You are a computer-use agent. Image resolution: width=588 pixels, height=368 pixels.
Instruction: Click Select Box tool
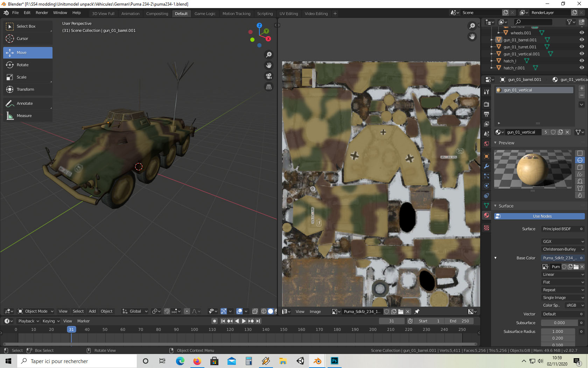click(x=28, y=26)
